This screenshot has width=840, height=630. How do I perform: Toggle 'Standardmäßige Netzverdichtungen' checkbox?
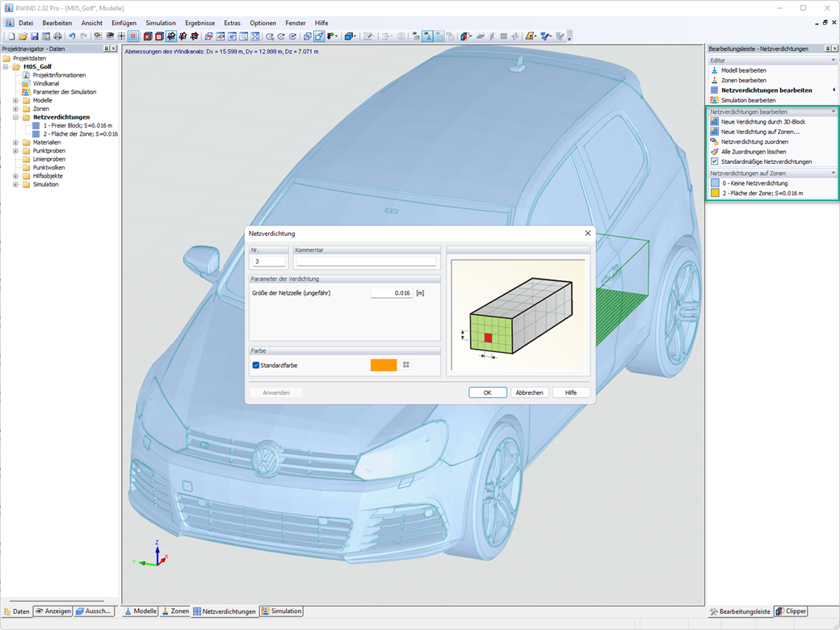(714, 162)
